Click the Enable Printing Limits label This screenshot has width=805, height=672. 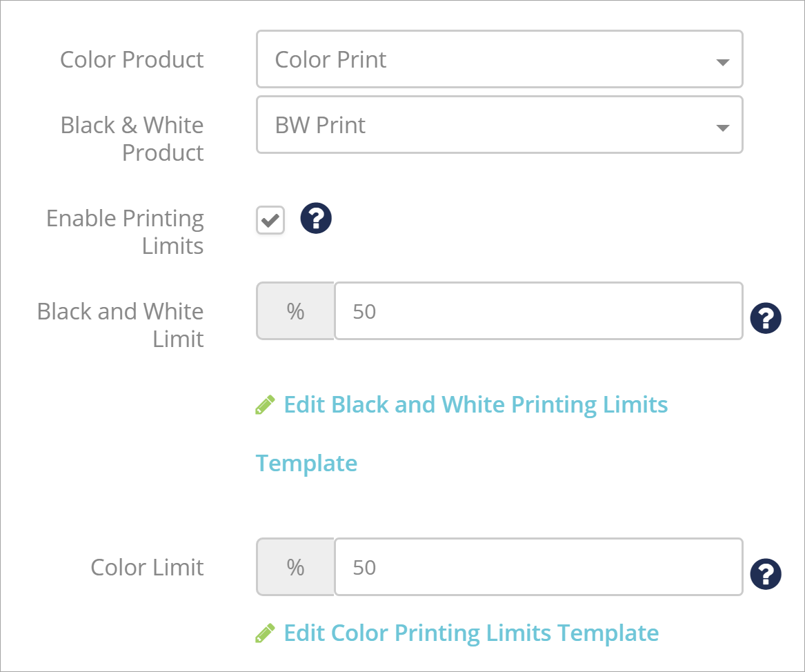125,232
